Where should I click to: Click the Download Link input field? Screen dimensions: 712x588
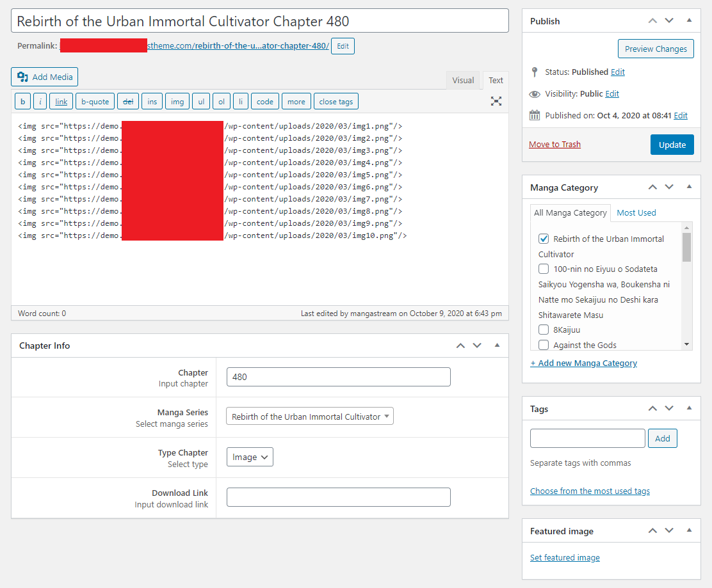[338, 497]
